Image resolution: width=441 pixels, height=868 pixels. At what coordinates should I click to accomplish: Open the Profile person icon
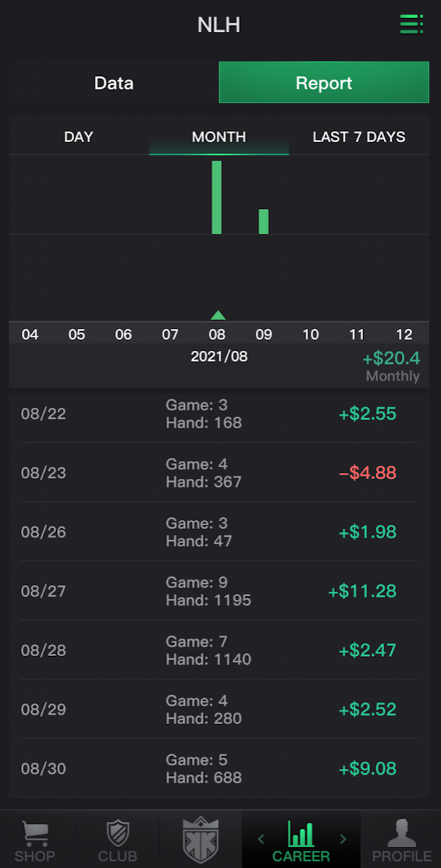coord(402,833)
